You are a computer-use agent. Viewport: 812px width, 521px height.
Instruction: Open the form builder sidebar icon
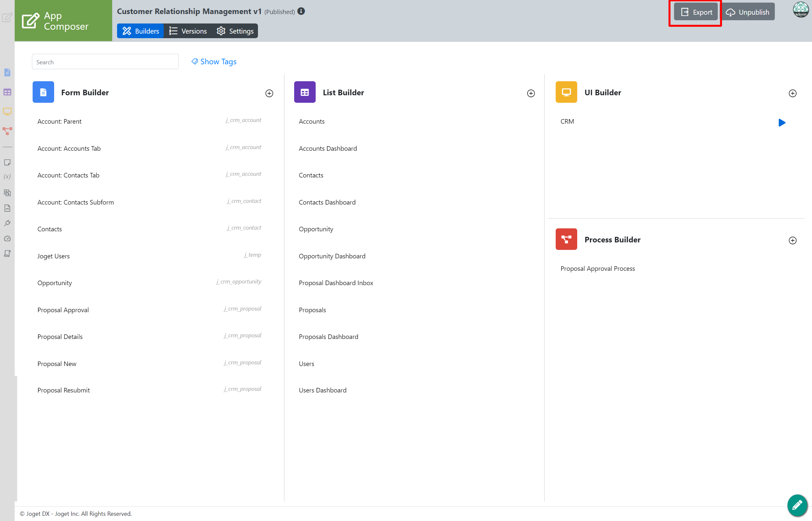[x=7, y=72]
